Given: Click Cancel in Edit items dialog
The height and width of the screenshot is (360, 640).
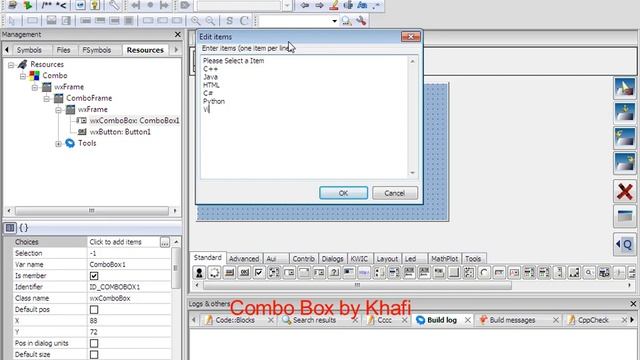Looking at the screenshot, I should 395,193.
